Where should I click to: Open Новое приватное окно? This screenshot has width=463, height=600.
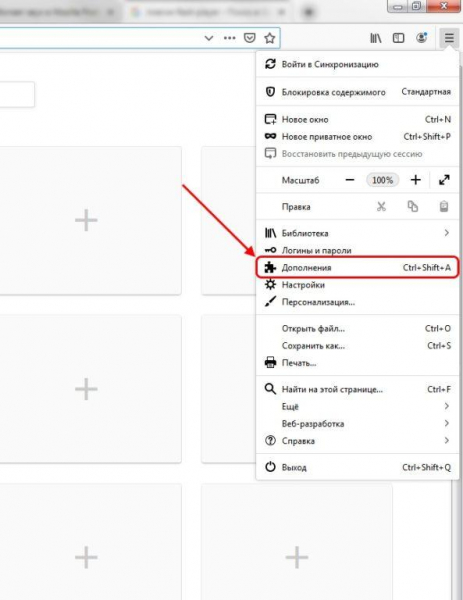tap(357, 137)
